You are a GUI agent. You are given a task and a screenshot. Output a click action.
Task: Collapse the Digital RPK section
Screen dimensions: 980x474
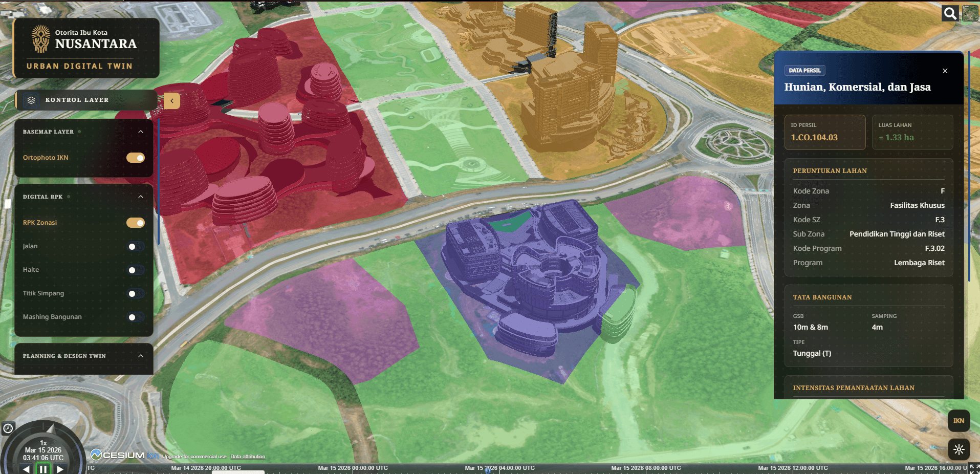point(141,197)
